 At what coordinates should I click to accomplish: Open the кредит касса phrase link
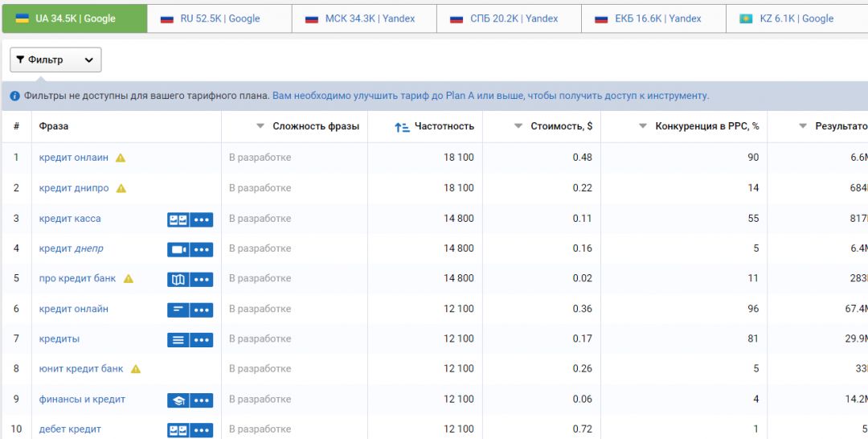click(70, 219)
